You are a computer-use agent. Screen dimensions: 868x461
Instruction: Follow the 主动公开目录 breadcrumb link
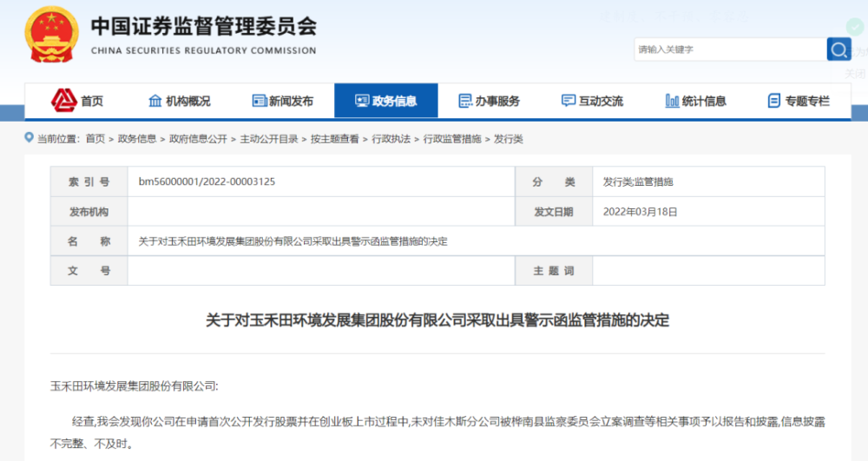pyautogui.click(x=269, y=139)
